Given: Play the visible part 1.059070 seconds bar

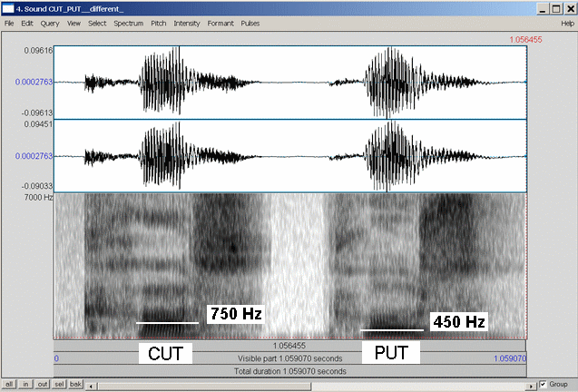Looking at the screenshot, I should coord(290,358).
